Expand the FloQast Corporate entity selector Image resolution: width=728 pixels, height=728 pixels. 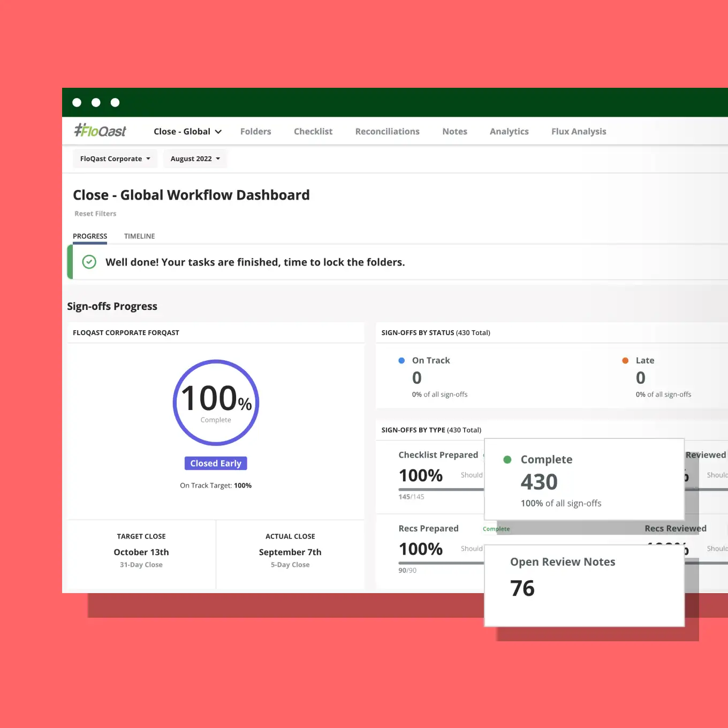pyautogui.click(x=115, y=159)
